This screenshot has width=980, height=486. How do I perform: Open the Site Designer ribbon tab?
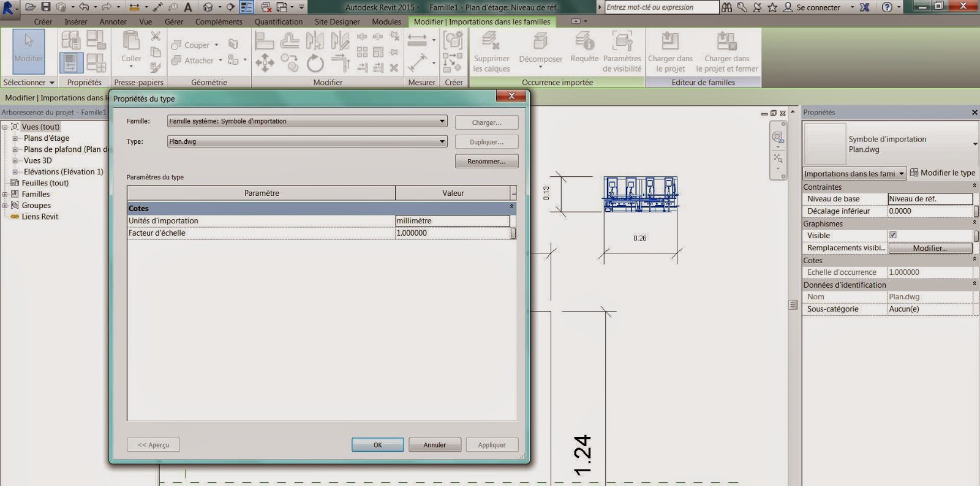[x=337, y=21]
